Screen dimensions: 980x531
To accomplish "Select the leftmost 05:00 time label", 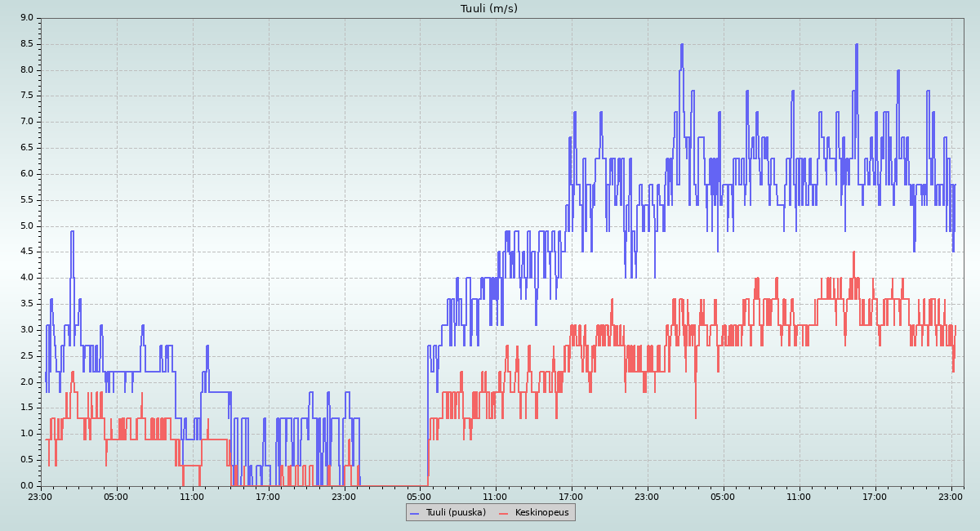I will [116, 496].
